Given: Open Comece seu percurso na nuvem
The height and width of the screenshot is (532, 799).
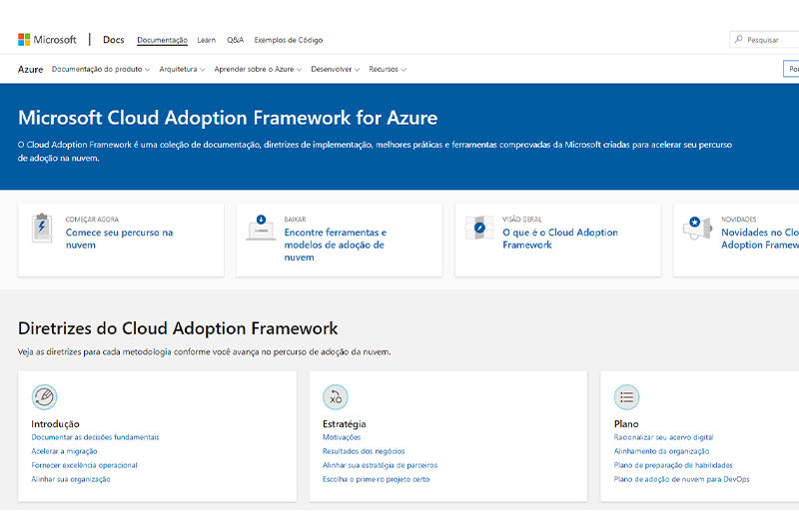Looking at the screenshot, I should [119, 239].
